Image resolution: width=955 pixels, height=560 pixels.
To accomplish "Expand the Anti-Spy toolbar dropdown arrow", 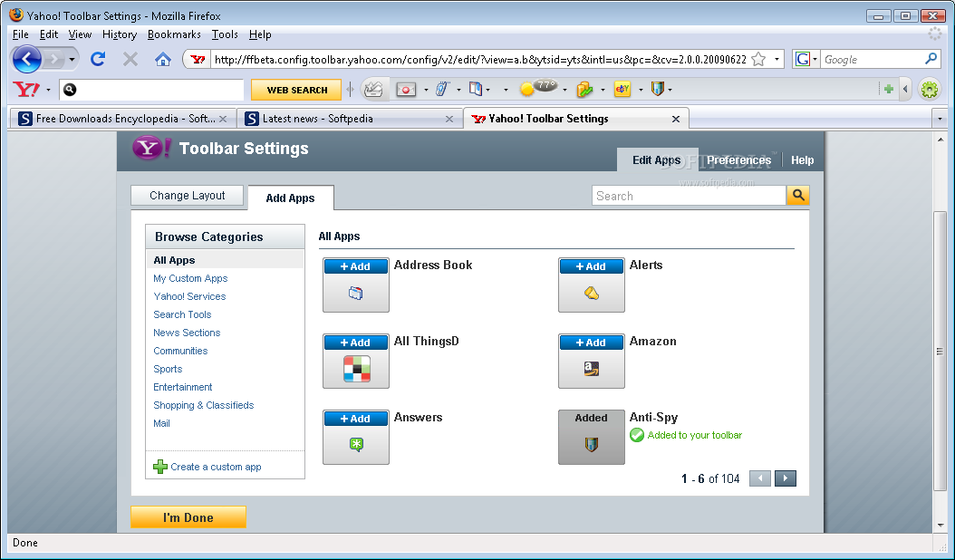I will tap(670, 90).
